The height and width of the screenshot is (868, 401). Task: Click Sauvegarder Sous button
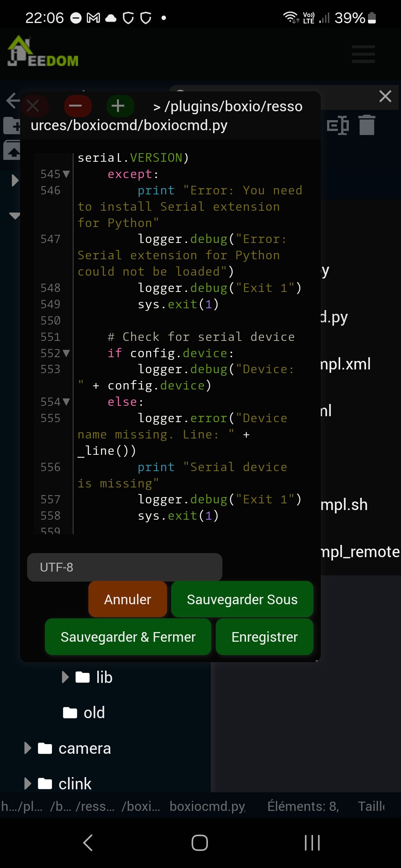click(x=242, y=599)
